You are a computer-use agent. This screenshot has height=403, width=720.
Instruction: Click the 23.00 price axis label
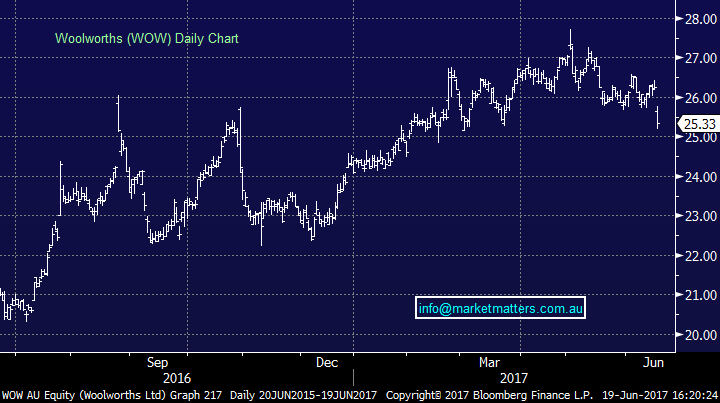(x=701, y=216)
